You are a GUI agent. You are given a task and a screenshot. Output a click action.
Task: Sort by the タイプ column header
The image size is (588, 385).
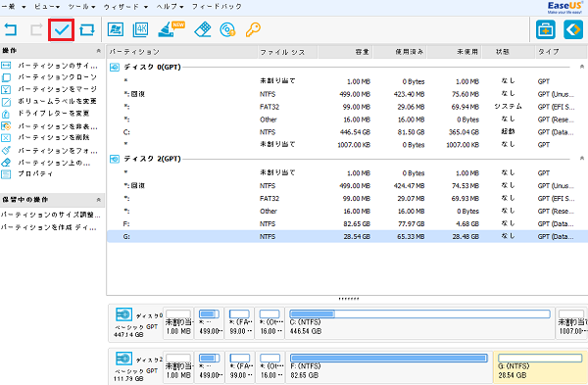pyautogui.click(x=561, y=52)
